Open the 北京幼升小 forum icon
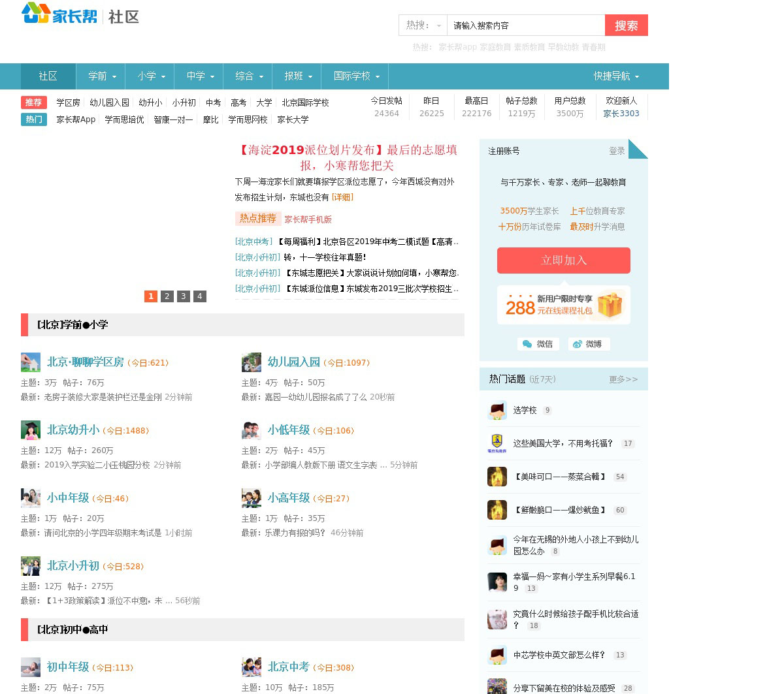784x694 pixels. [x=31, y=430]
